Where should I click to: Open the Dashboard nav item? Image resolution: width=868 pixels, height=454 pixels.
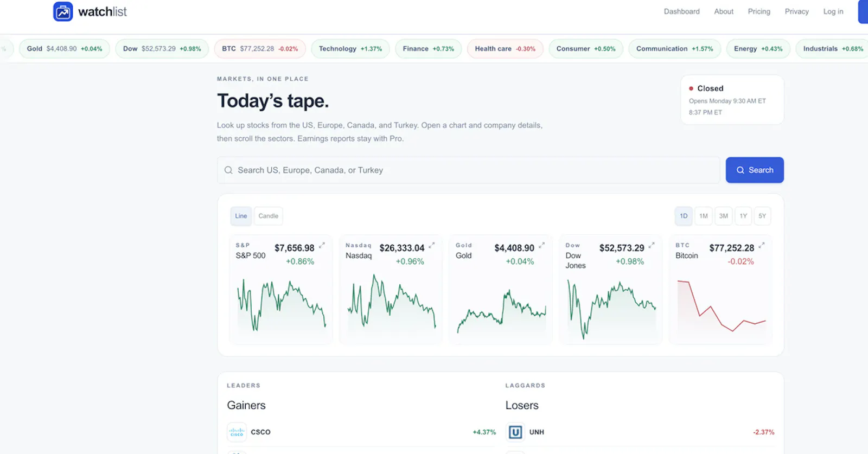(682, 11)
